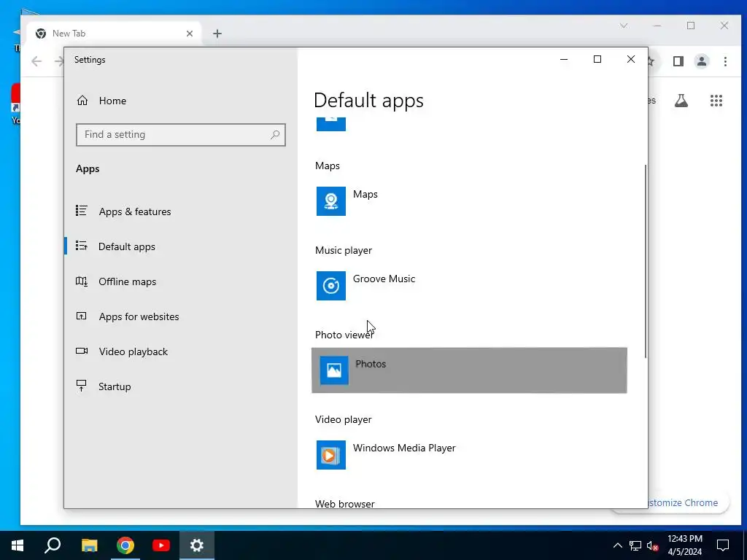Open Chrome three-dot menu
This screenshot has width=747, height=560.
coord(725,61)
